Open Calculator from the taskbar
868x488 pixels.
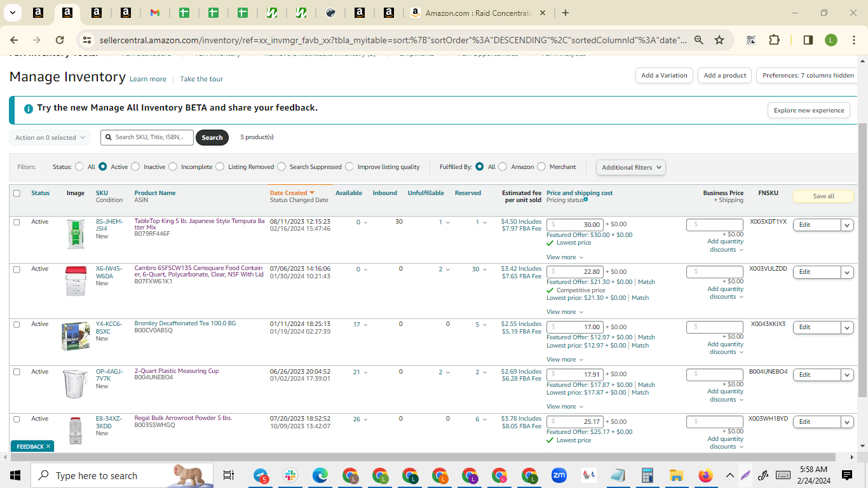click(x=648, y=476)
